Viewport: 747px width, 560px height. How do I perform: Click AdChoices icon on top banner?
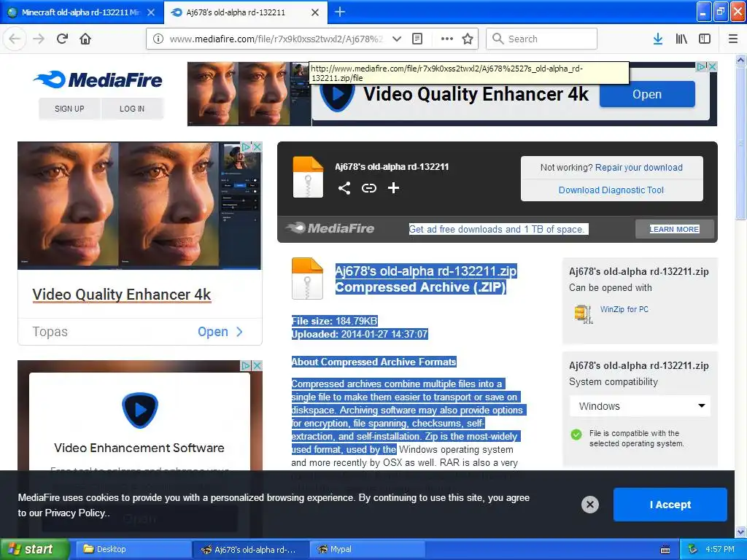point(702,66)
